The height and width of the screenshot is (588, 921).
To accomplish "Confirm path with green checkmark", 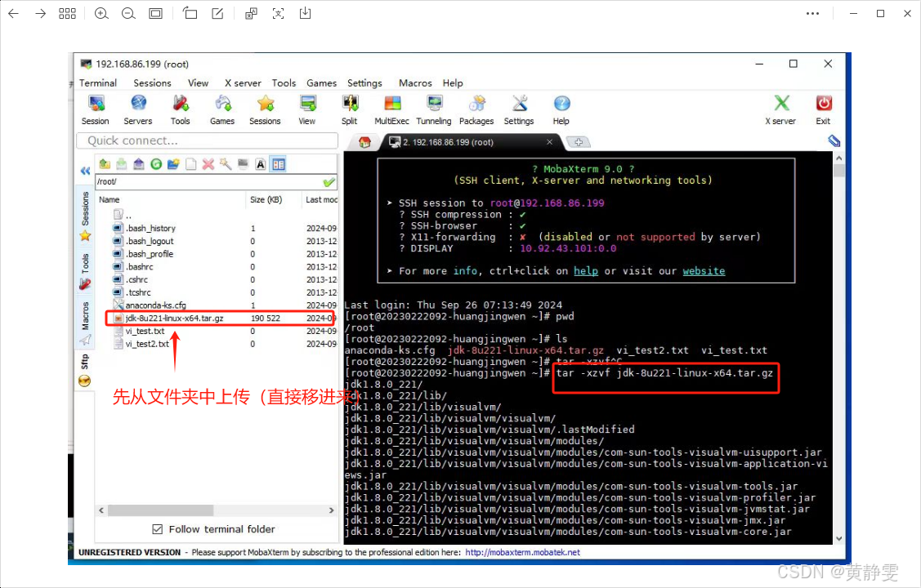I will 329,182.
